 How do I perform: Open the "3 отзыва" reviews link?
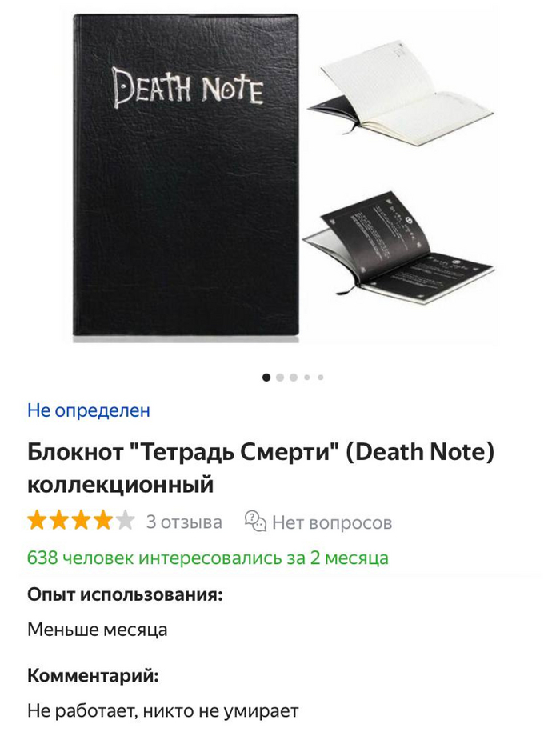tap(184, 522)
